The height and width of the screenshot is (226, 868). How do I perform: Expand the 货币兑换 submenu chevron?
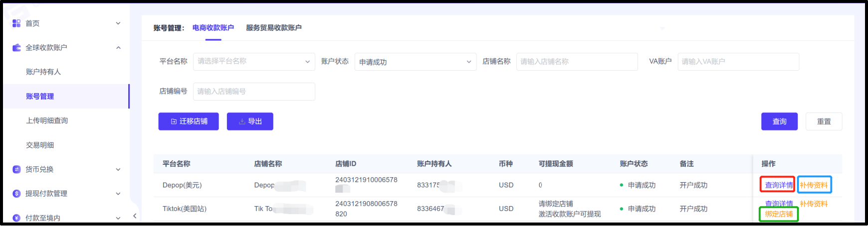118,169
